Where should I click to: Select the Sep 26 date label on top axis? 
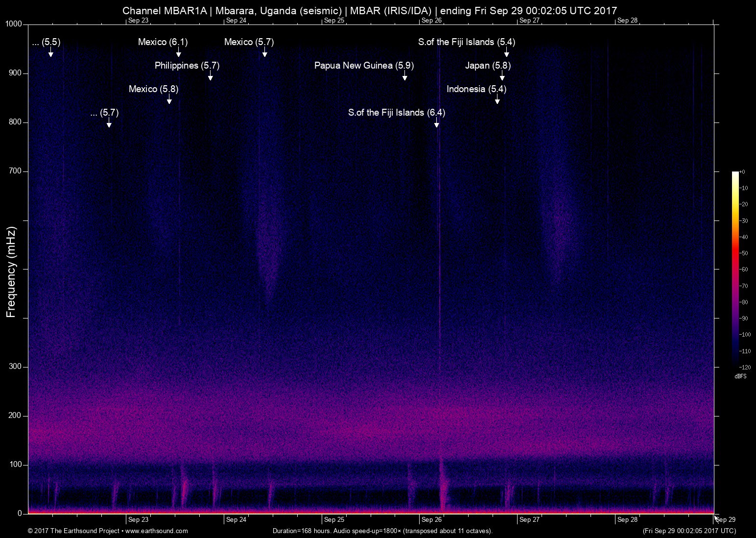tap(431, 20)
